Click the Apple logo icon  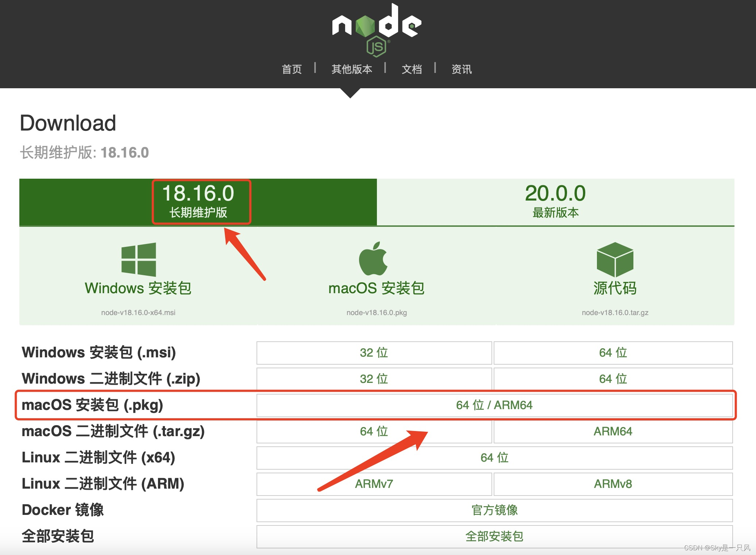point(373,258)
